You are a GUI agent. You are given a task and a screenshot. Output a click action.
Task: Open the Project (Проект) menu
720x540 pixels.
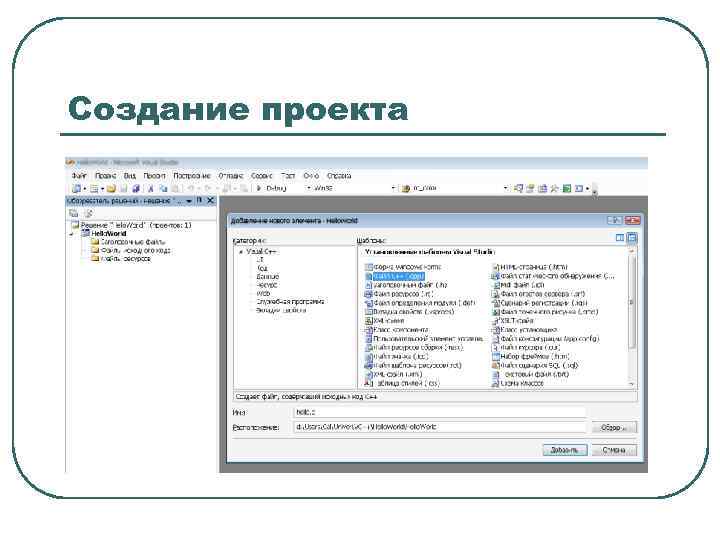[154, 176]
